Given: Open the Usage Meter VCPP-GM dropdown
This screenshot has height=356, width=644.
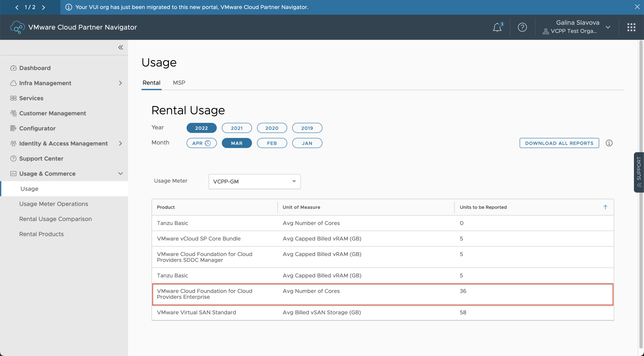Looking at the screenshot, I should tap(254, 181).
